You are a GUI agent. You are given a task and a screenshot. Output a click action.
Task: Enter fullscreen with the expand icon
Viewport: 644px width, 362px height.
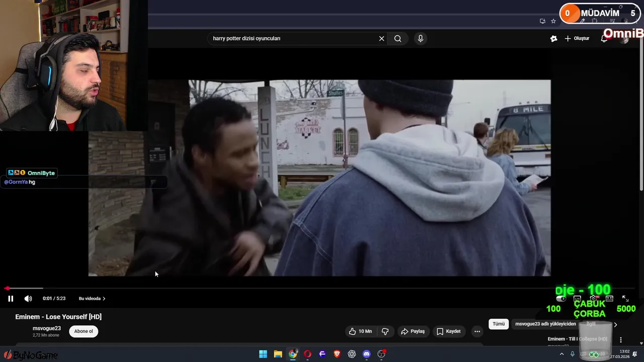[x=625, y=299]
